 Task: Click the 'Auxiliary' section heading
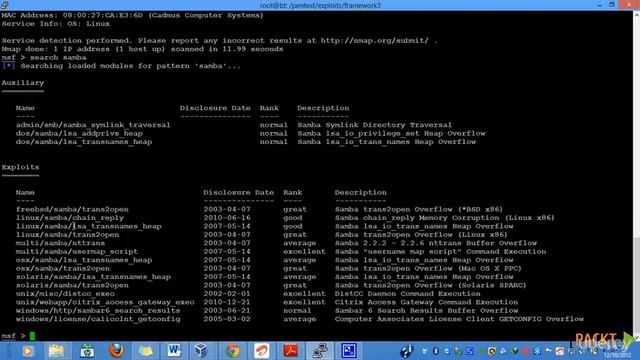pyautogui.click(x=23, y=83)
